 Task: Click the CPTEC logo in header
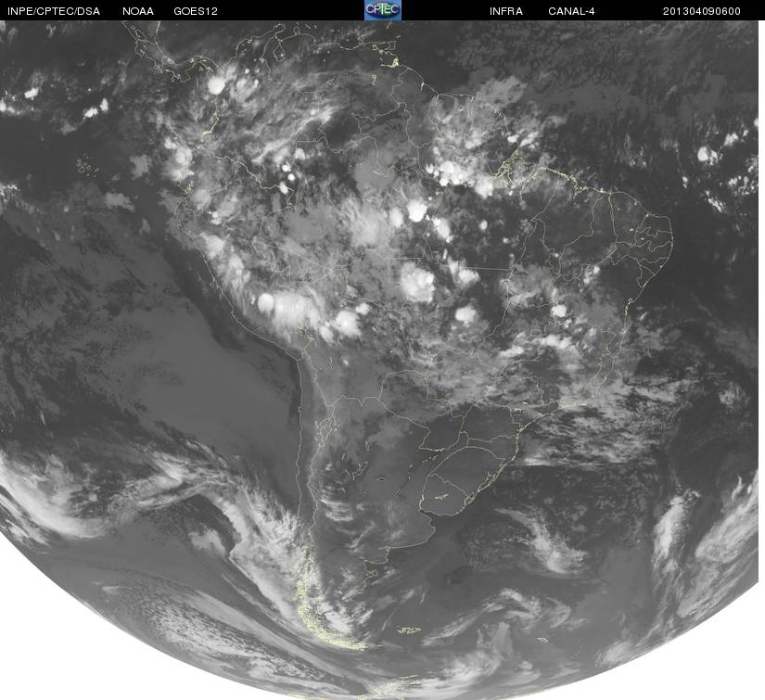pos(383,10)
